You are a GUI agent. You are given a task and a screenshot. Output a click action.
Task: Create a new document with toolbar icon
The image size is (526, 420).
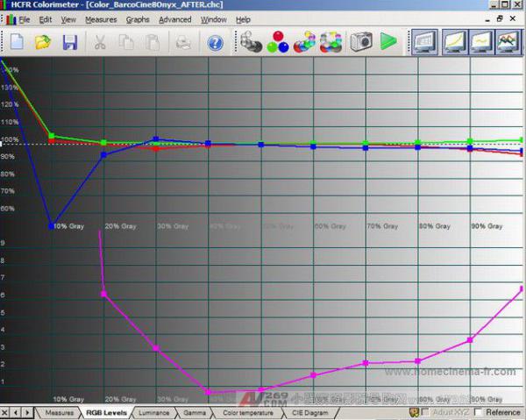17,41
